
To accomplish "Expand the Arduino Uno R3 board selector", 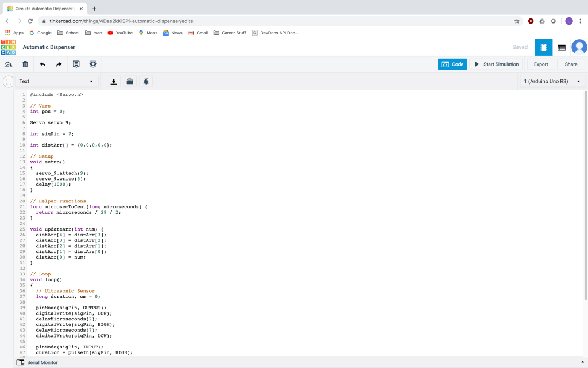I will [552, 82].
